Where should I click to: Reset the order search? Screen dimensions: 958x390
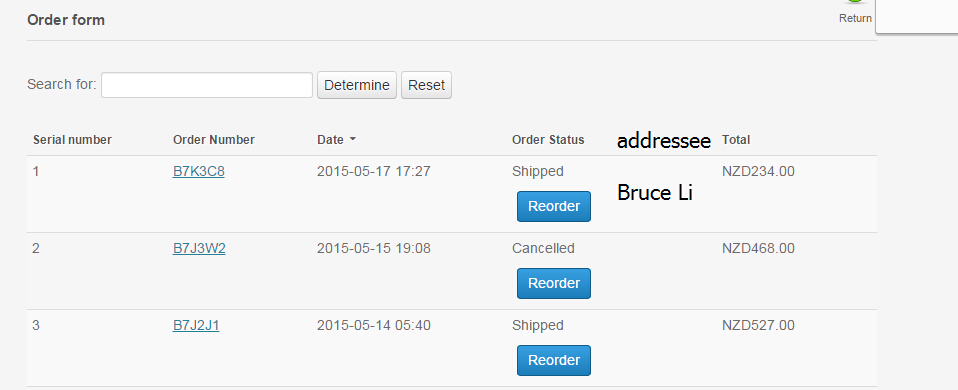(x=426, y=85)
